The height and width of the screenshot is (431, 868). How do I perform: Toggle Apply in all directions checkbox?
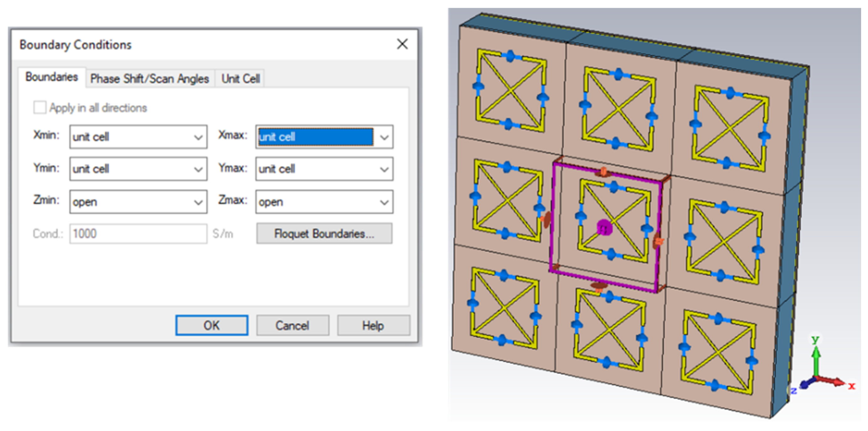coord(40,108)
